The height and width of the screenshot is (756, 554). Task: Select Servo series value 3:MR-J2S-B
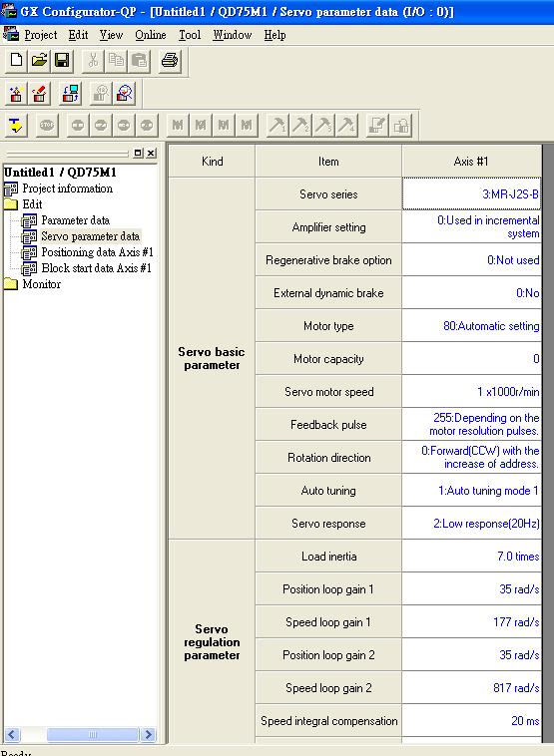[471, 193]
